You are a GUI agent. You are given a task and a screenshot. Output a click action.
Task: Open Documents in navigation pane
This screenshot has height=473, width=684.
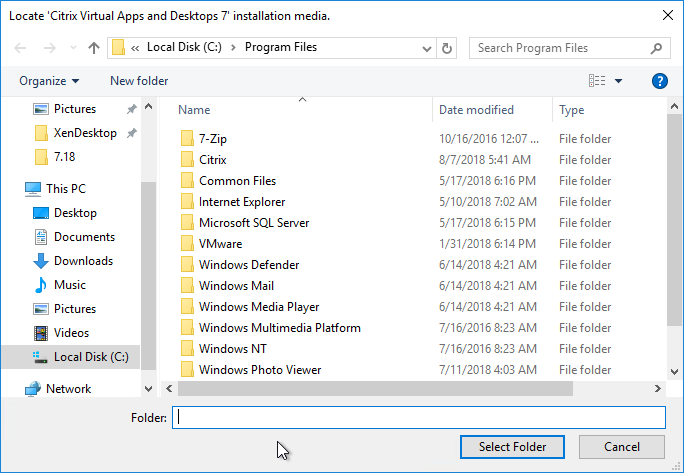tap(84, 237)
